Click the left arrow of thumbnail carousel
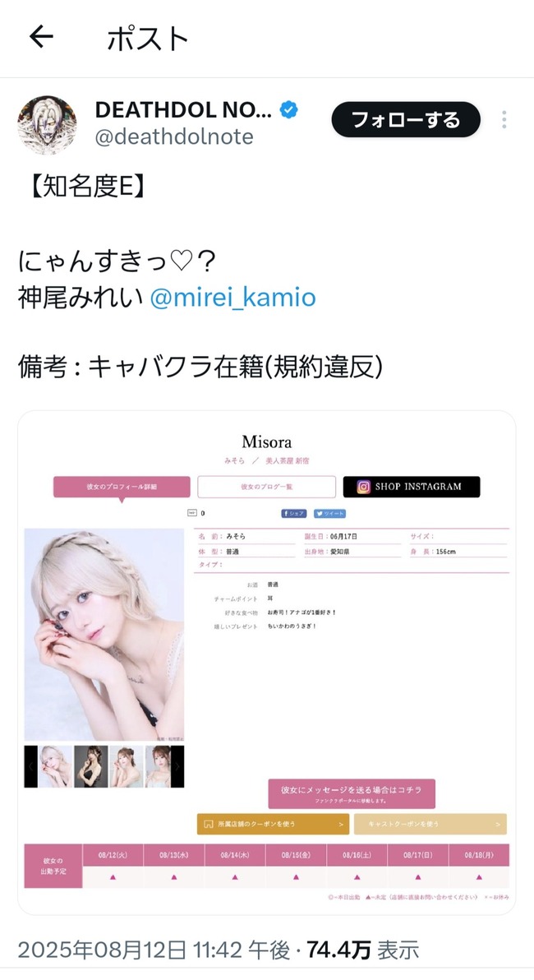The height and width of the screenshot is (980, 534). pos(31,766)
